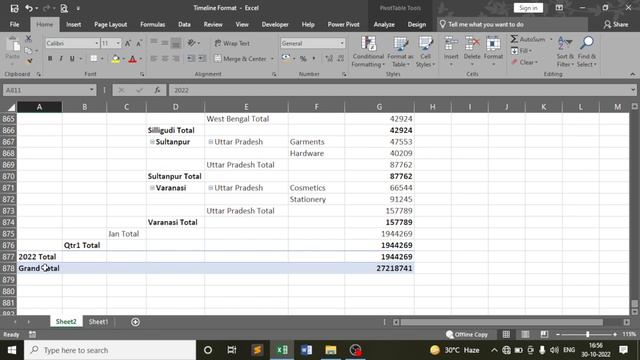Click the Name Box showing A811

[49, 90]
